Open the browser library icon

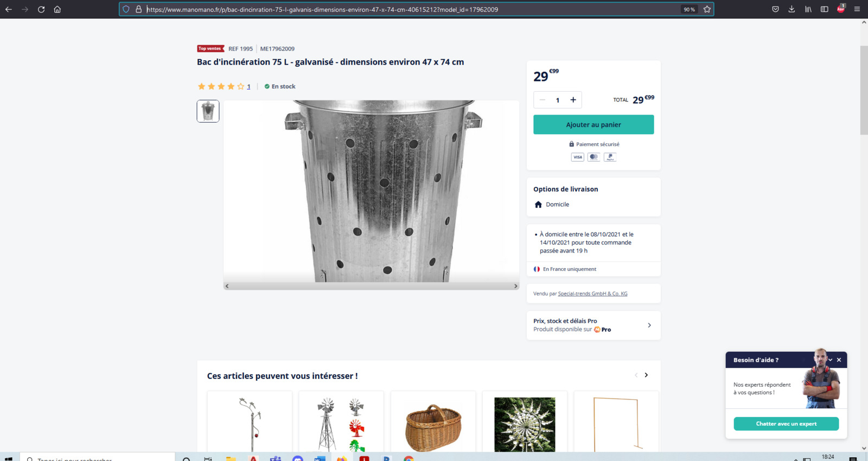[x=808, y=9]
